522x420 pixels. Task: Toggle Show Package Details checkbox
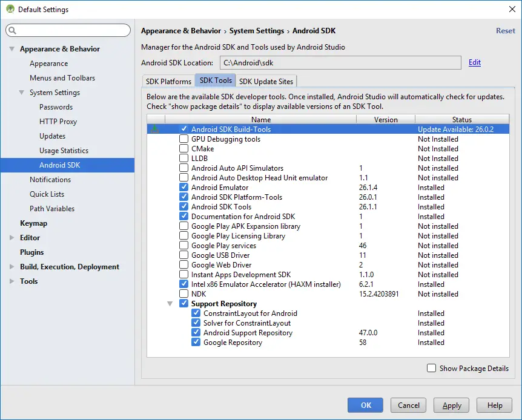[431, 368]
